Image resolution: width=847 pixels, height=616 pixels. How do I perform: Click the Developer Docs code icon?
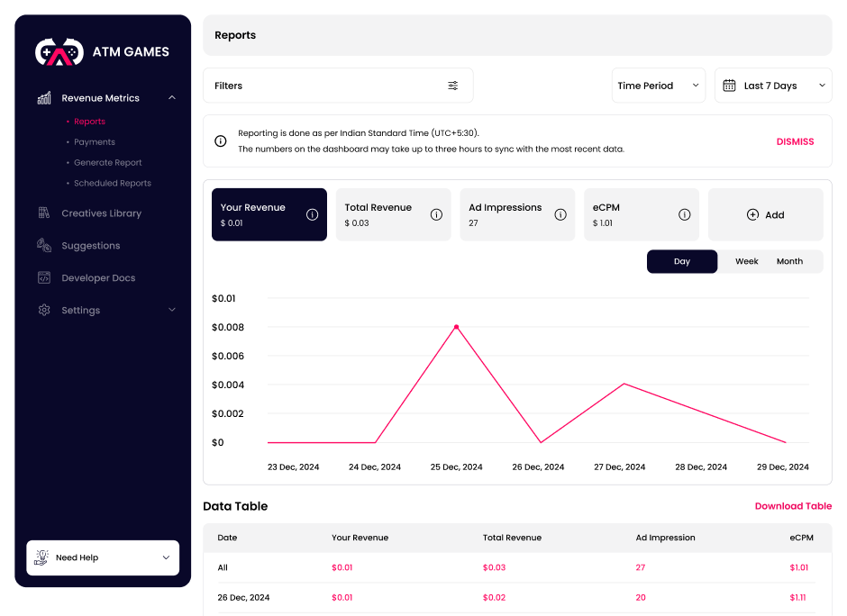44,278
